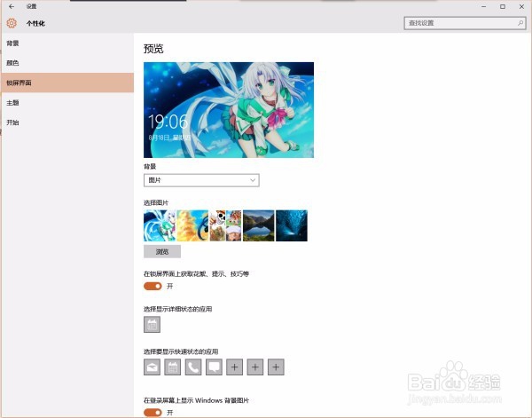Image resolution: width=532 pixels, height=418 pixels.
Task: Click the phone quick status app icon
Action: 193,367
